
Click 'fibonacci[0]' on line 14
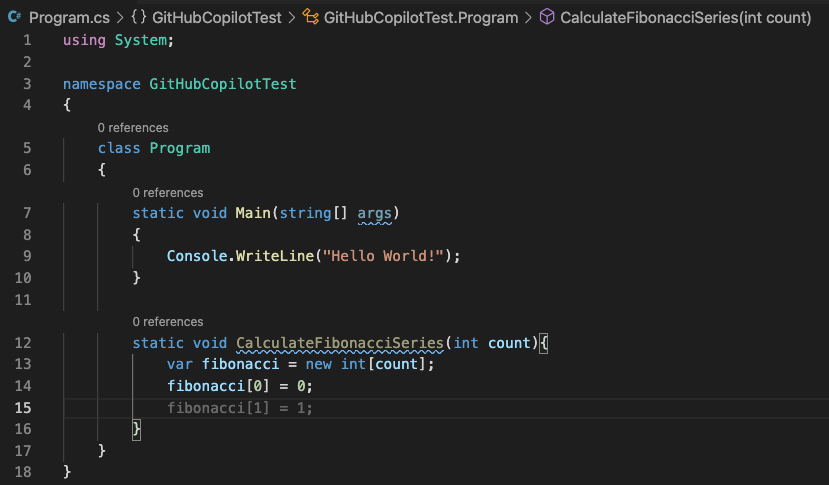pos(218,386)
